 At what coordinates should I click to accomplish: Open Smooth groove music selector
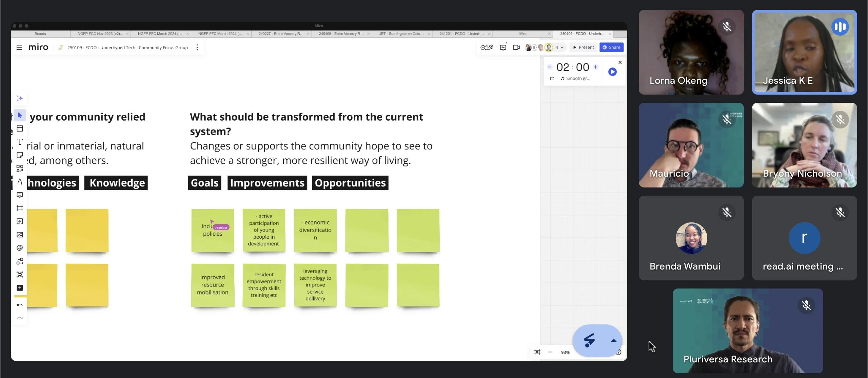pyautogui.click(x=575, y=78)
